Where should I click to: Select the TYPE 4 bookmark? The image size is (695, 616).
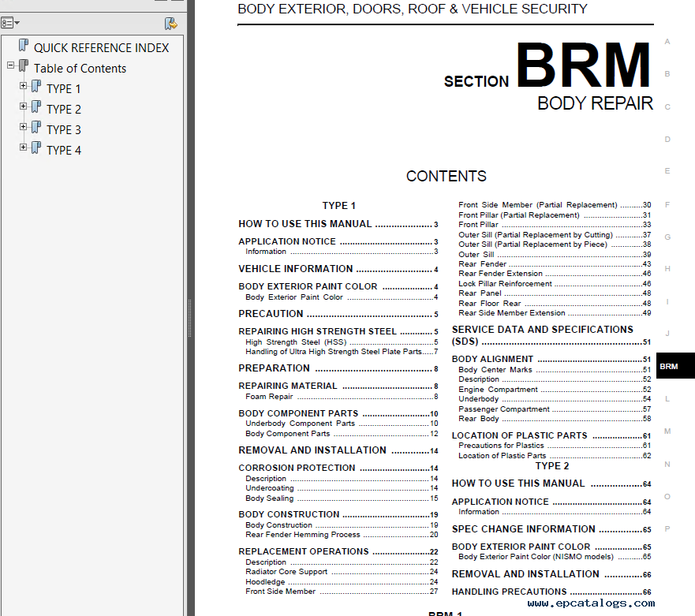pos(64,150)
